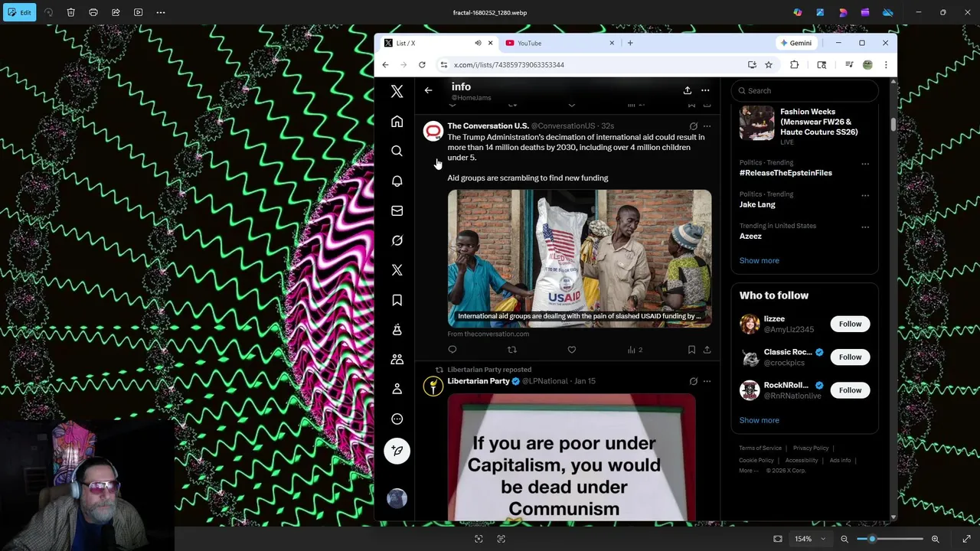Enter full screen in Photos viewer

[x=966, y=539]
